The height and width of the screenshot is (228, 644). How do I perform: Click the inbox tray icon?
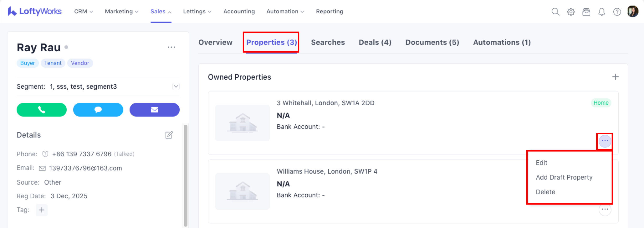tap(586, 12)
